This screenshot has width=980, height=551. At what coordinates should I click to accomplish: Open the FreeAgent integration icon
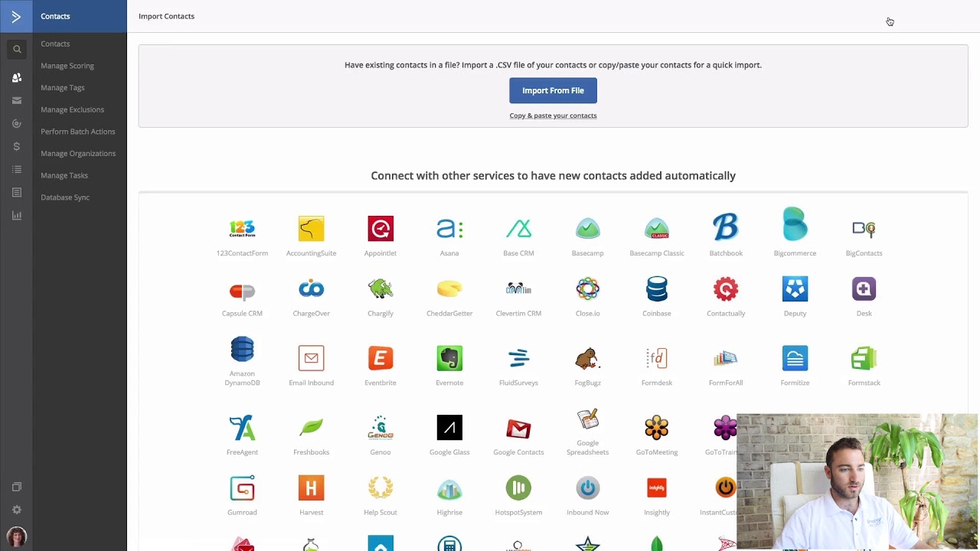click(242, 428)
